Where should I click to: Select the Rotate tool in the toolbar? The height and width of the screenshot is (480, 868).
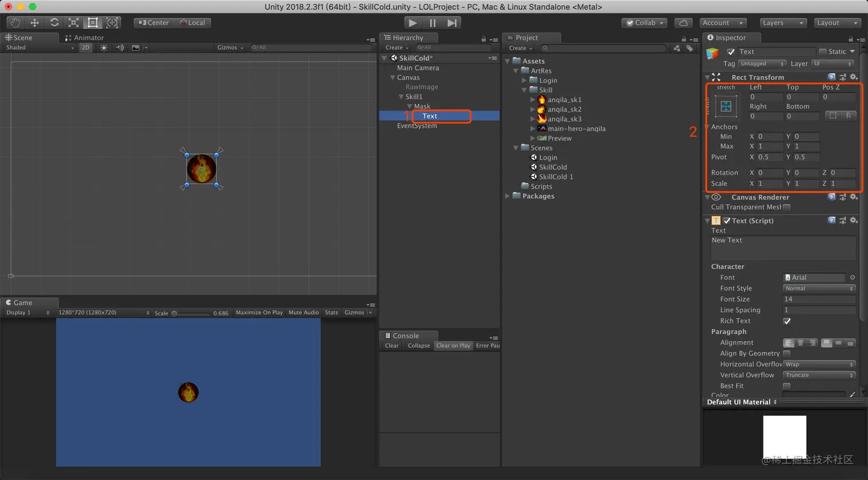[54, 23]
